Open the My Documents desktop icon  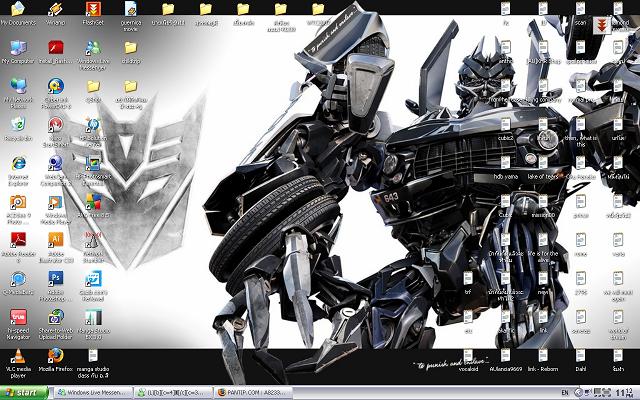[18, 13]
